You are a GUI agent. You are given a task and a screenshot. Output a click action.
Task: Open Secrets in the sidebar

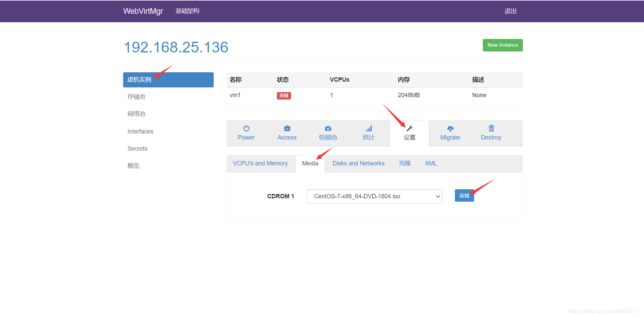pos(137,149)
